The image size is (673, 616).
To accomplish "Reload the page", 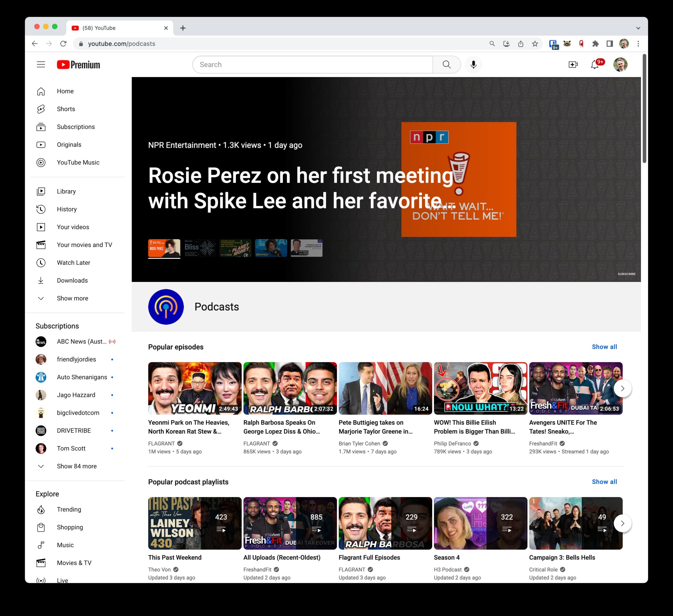I will click(x=63, y=44).
